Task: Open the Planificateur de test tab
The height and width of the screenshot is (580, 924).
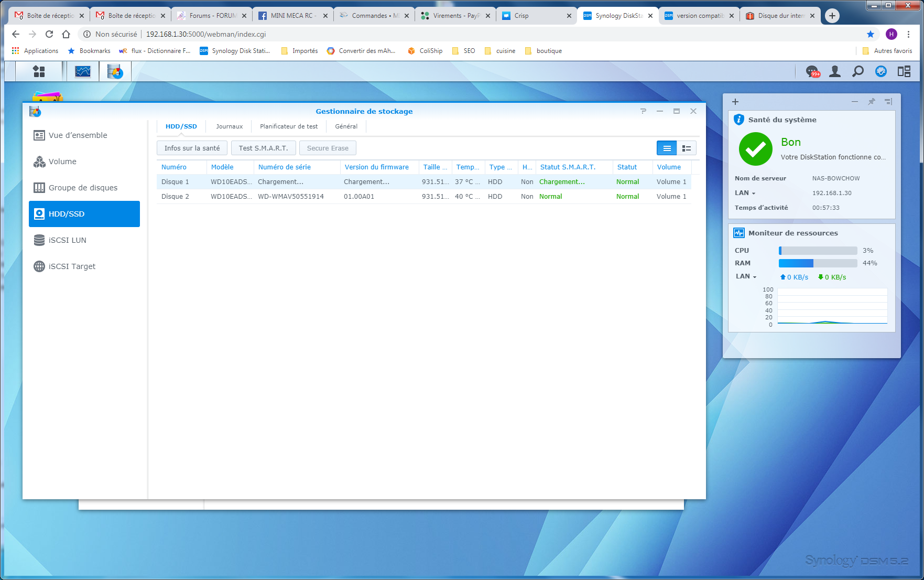Action: coord(289,126)
